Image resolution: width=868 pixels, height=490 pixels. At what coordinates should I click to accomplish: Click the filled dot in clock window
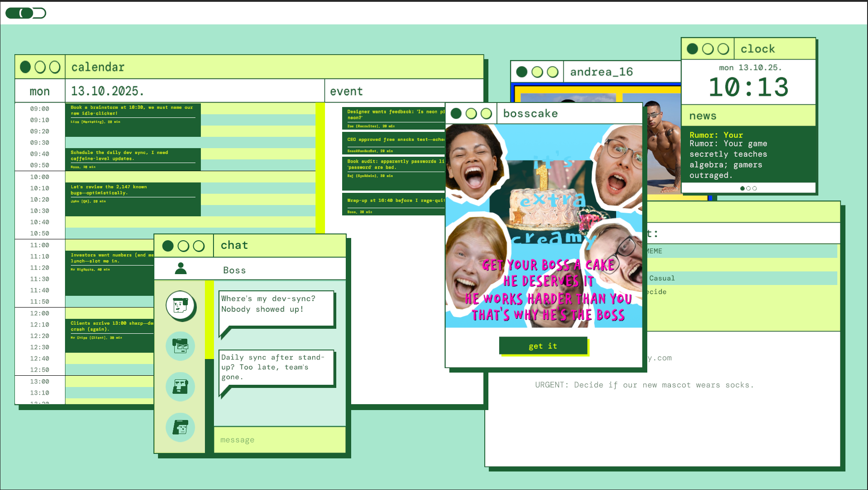pos(692,49)
